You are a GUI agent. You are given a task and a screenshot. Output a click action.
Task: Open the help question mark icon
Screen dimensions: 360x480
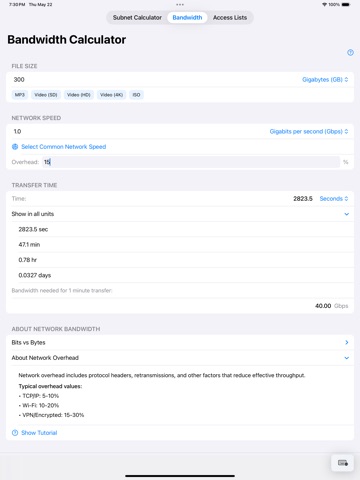coord(350,52)
